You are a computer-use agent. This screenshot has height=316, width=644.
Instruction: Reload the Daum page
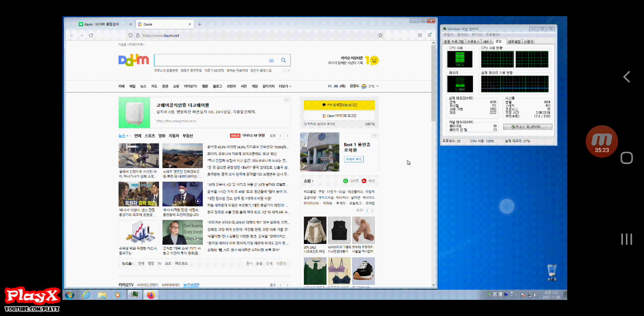pyautogui.click(x=91, y=35)
